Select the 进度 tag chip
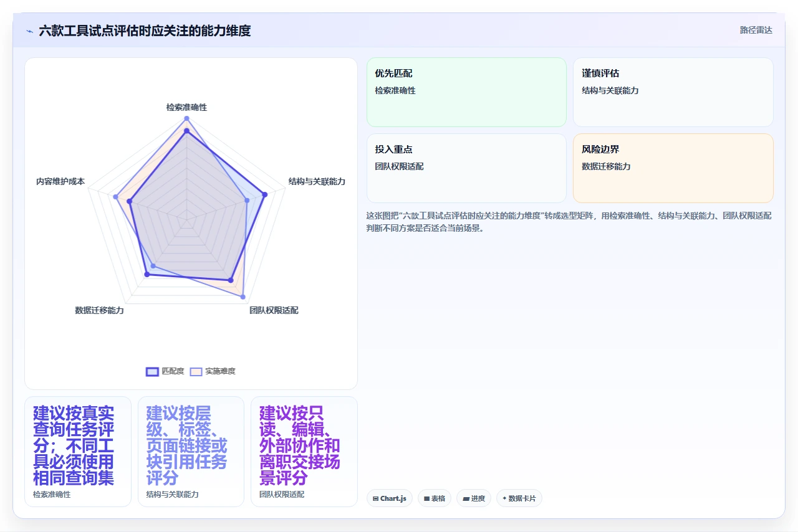 click(x=474, y=498)
